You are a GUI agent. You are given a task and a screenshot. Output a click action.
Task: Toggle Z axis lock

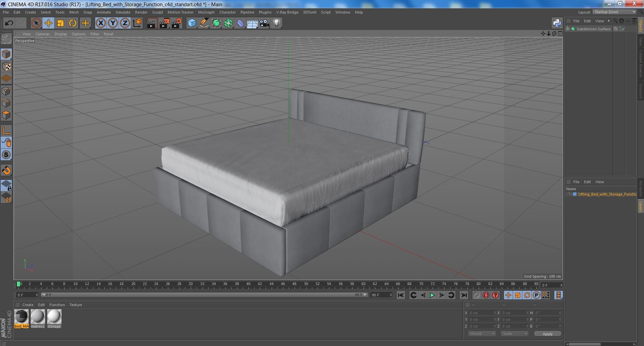tap(125, 23)
